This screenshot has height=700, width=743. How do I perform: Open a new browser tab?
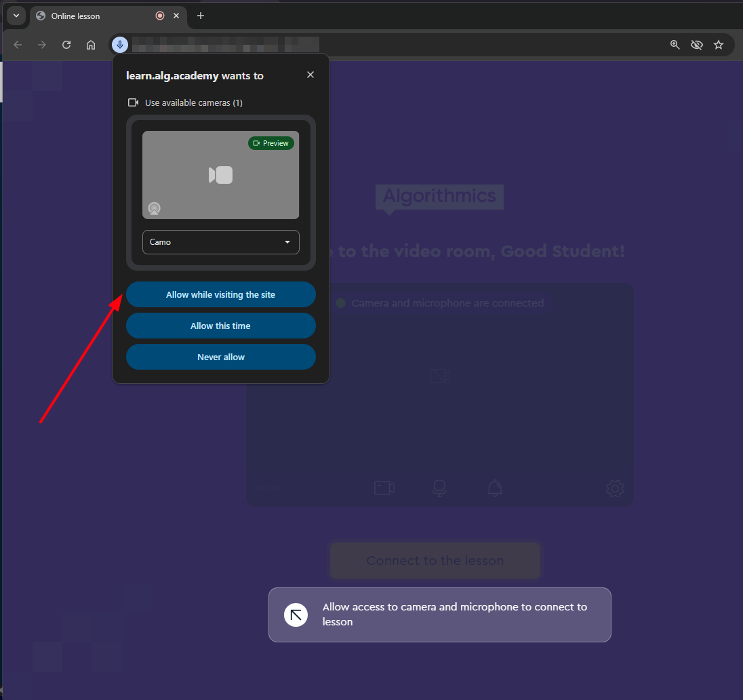point(201,16)
